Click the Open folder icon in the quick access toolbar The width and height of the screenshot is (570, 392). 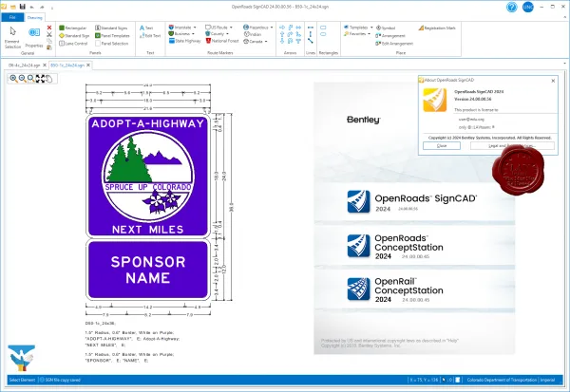[x=13, y=7]
